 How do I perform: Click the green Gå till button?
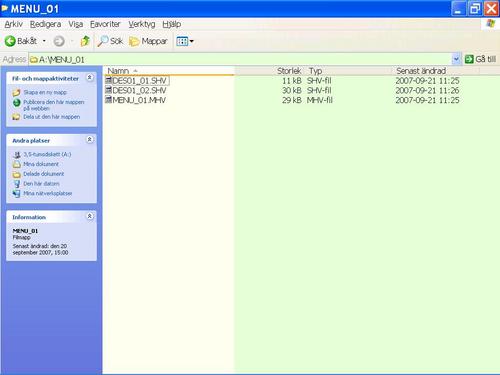[480, 59]
